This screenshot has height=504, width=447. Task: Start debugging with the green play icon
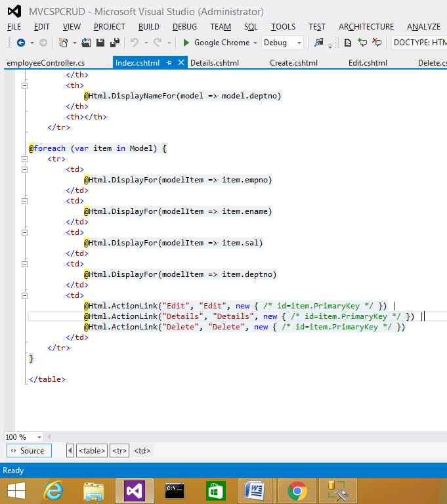186,43
